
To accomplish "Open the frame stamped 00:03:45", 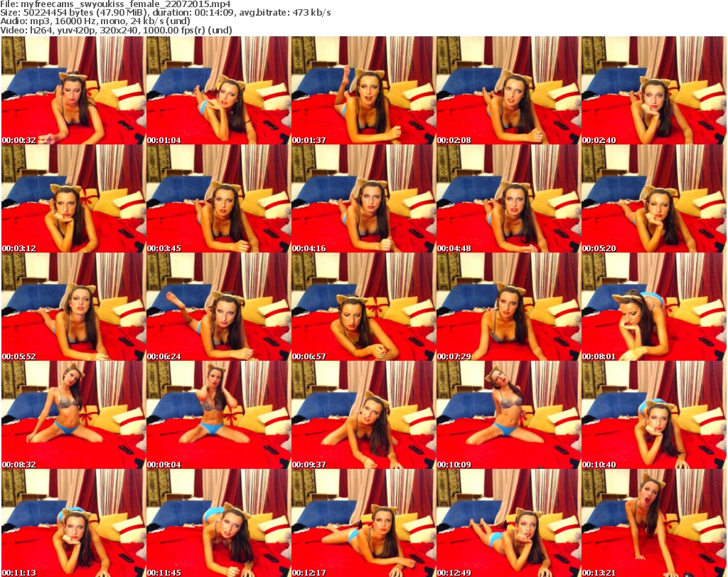I will [x=219, y=198].
